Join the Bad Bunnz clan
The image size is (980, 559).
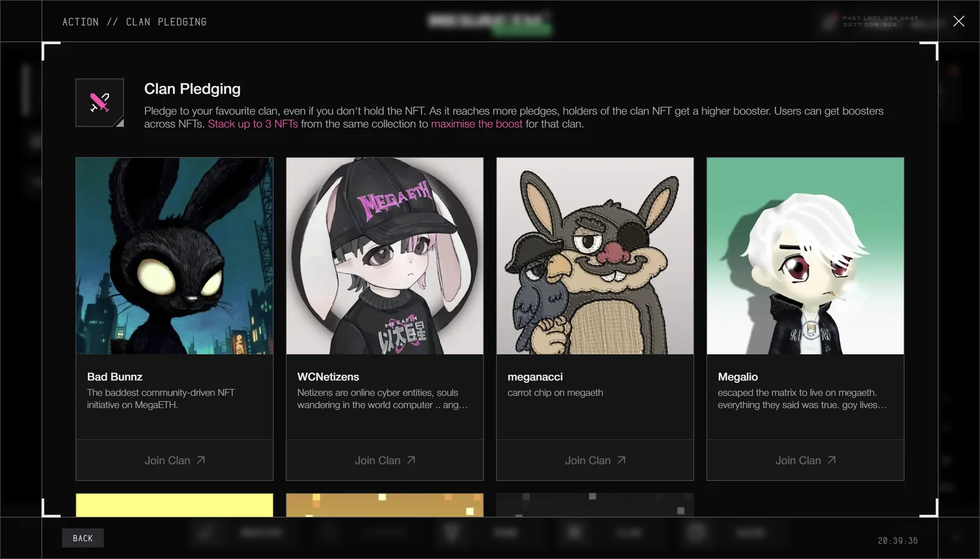[175, 460]
